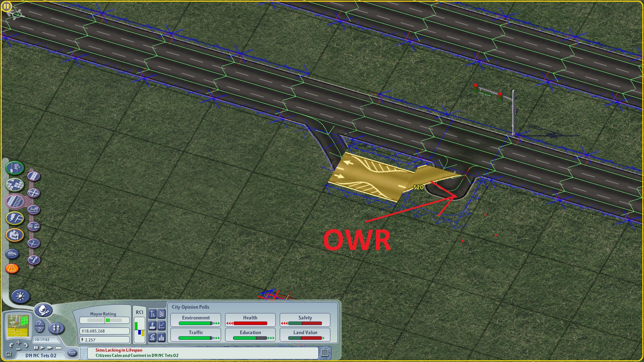Click the T-square and triangle panel icon

(x=153, y=314)
